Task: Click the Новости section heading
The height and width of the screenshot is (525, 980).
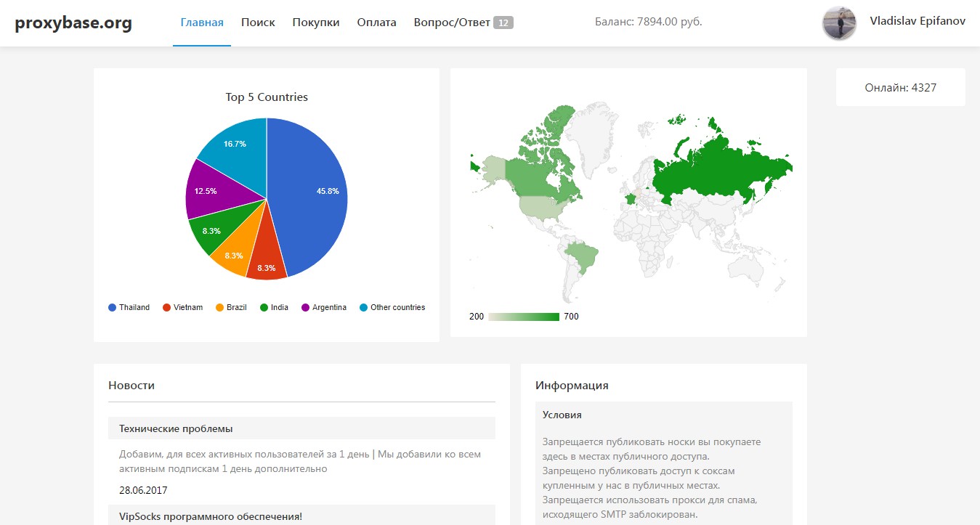Action: [131, 386]
